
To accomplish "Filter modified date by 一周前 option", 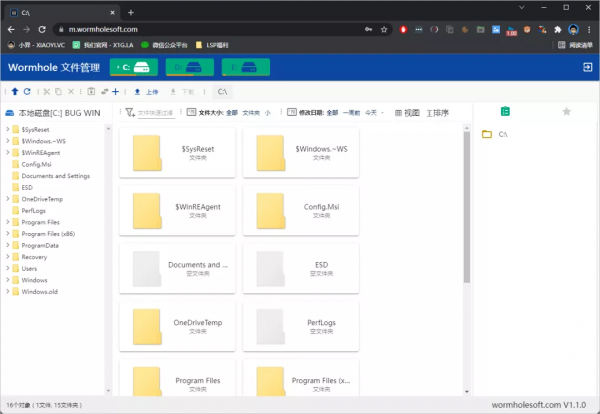I will pyautogui.click(x=352, y=113).
